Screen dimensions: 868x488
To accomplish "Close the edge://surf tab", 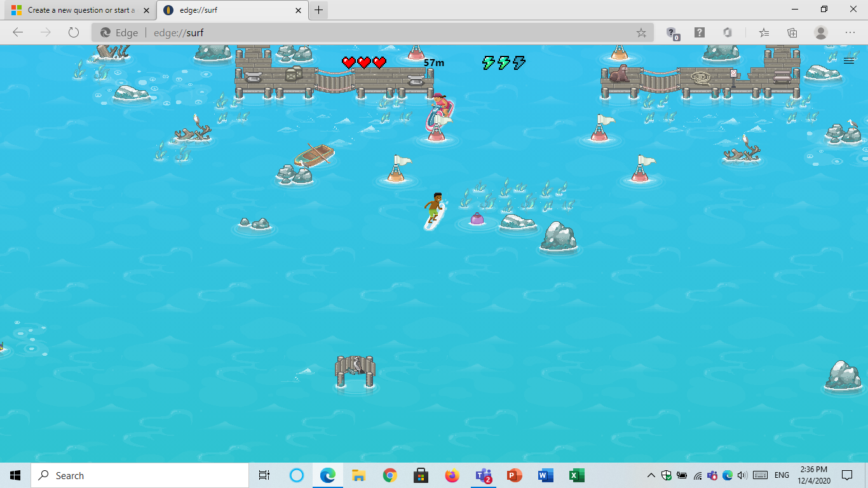I will pyautogui.click(x=299, y=10).
